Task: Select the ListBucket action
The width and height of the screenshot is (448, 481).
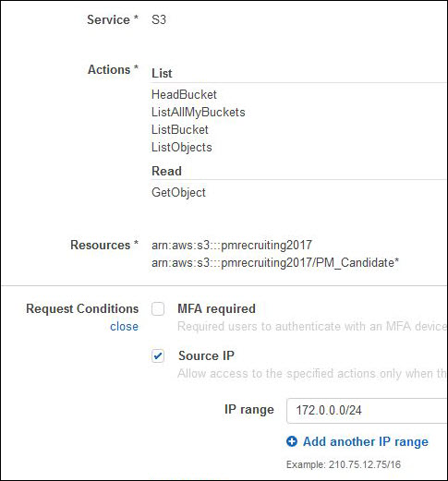Action: point(180,129)
